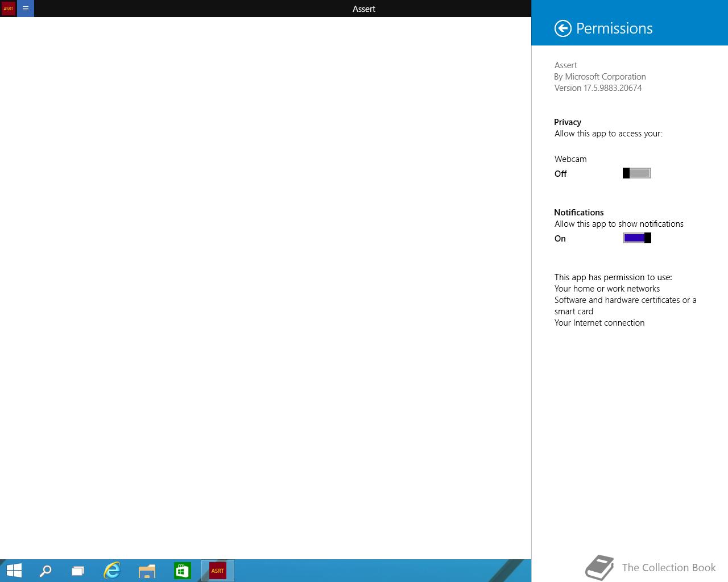Click 'This app has permission to use:' text

[x=613, y=277]
